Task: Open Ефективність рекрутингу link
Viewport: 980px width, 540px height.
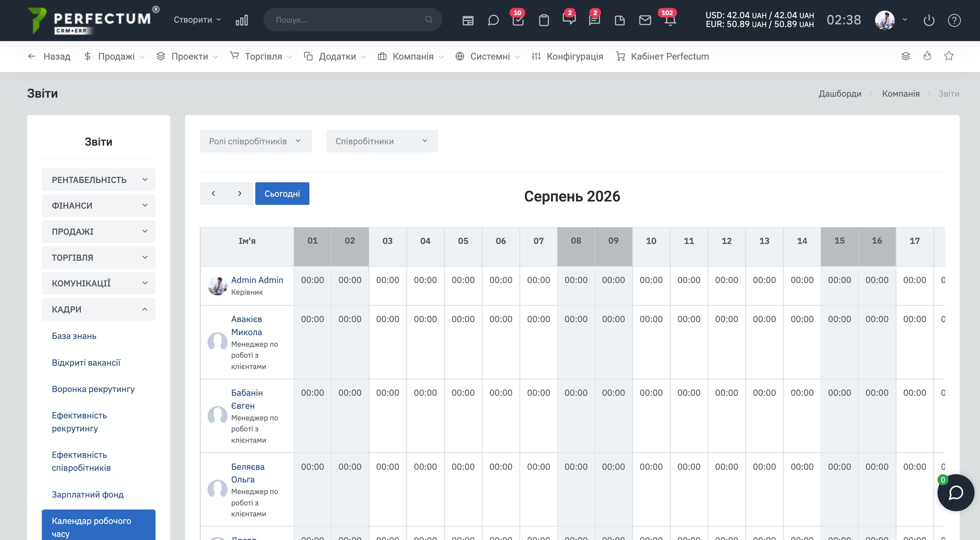Action: pos(79,422)
